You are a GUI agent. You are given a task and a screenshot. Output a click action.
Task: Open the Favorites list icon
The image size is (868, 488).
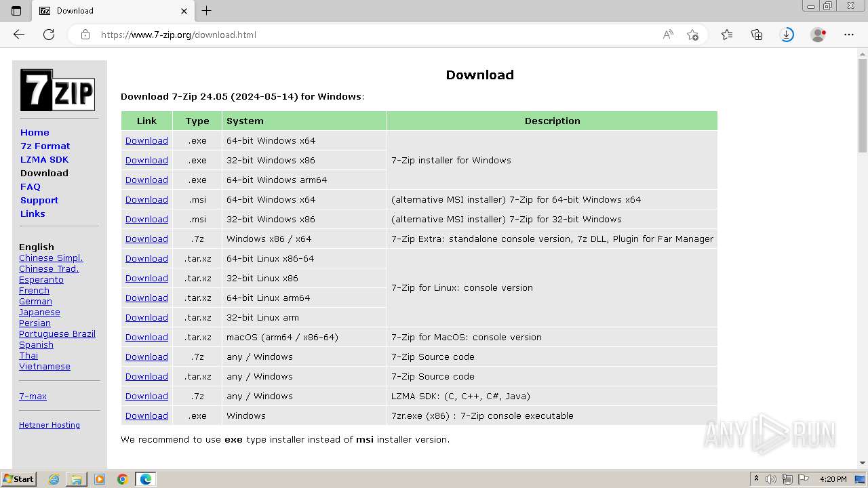pyautogui.click(x=727, y=35)
